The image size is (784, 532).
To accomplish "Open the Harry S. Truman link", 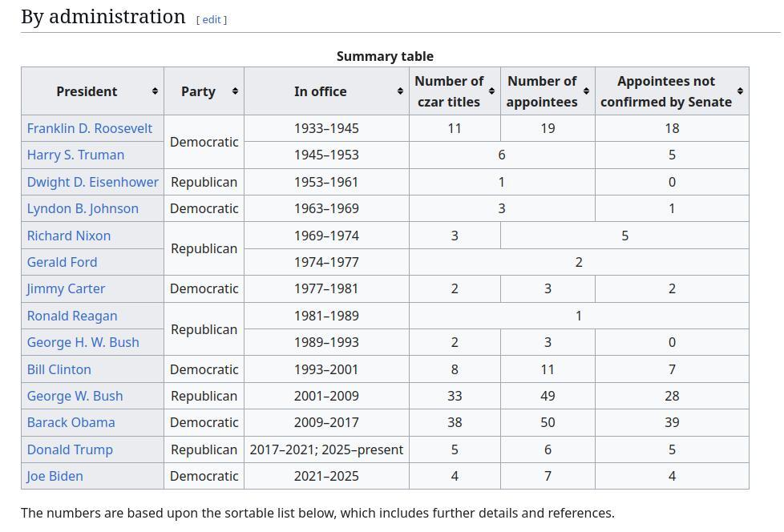I will point(75,155).
